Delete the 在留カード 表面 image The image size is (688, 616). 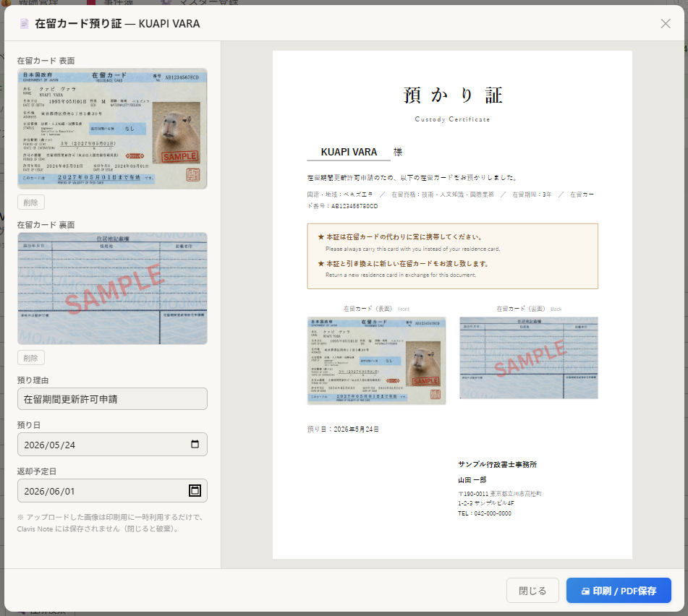click(30, 202)
